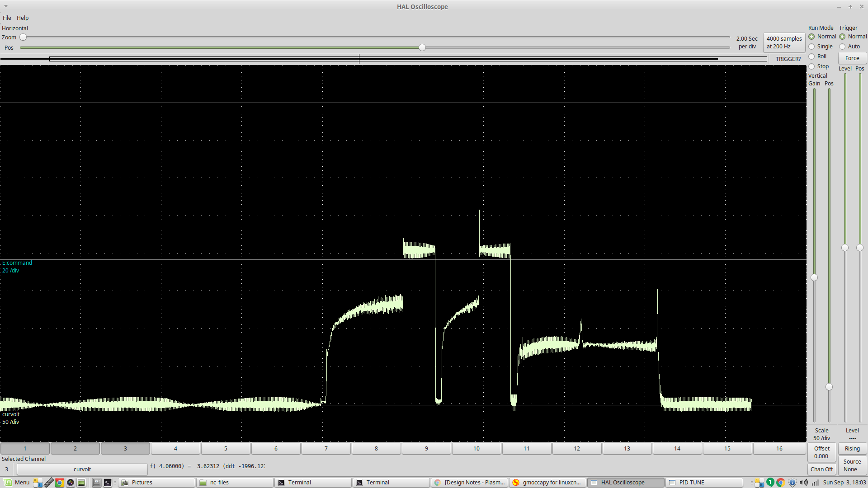Image resolution: width=868 pixels, height=488 pixels.
Task: Click the Offset 0.000 button
Action: pyautogui.click(x=821, y=452)
